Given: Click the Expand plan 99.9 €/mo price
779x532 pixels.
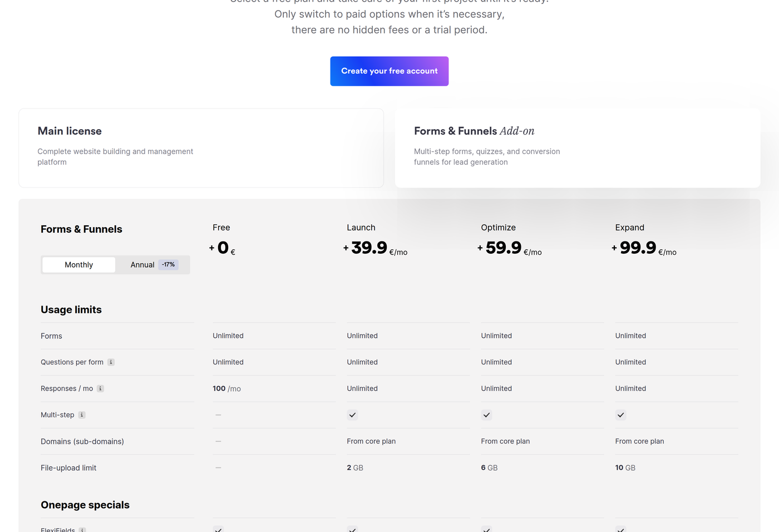Looking at the screenshot, I should click(644, 248).
